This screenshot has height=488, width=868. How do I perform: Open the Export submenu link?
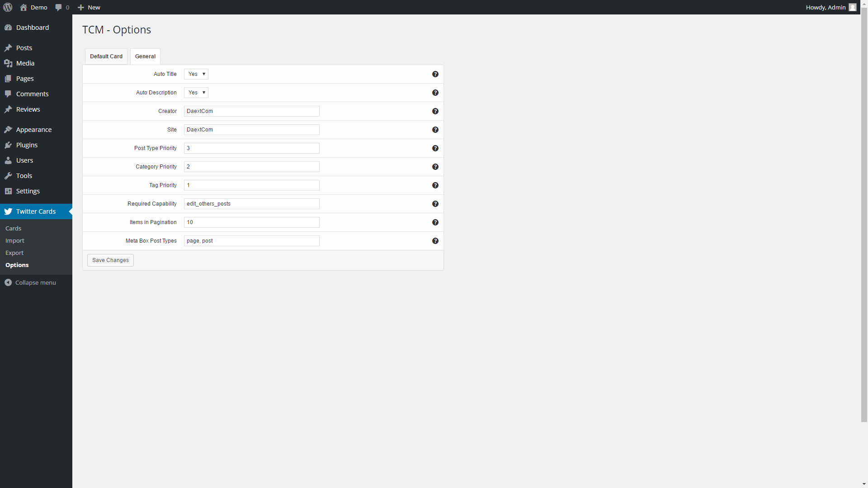(14, 253)
